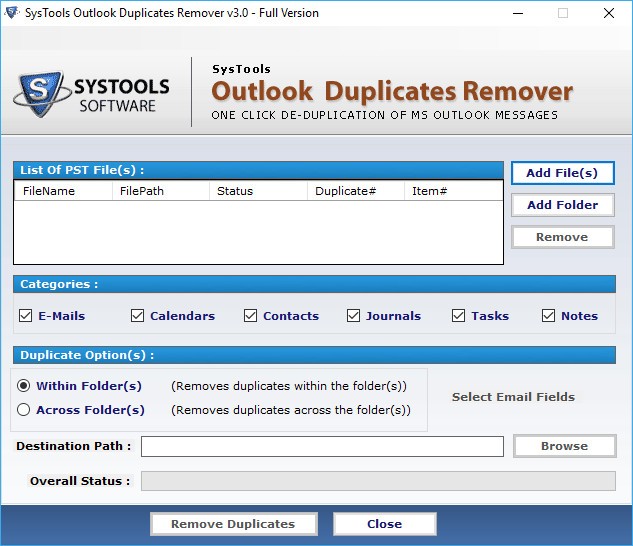Click the SysTools app icon in title bar

click(12, 13)
